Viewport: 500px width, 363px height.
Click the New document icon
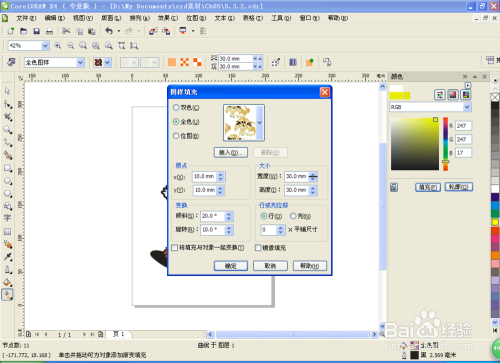tap(11, 31)
